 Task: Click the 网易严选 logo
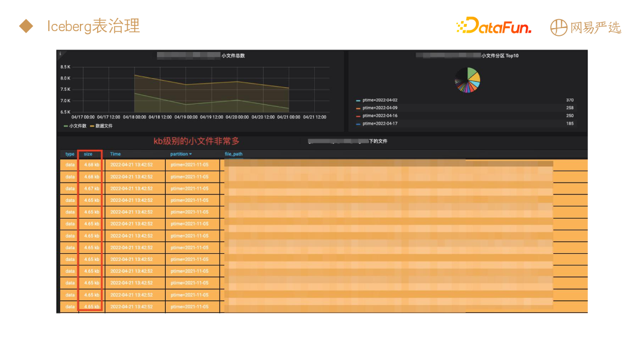586,27
